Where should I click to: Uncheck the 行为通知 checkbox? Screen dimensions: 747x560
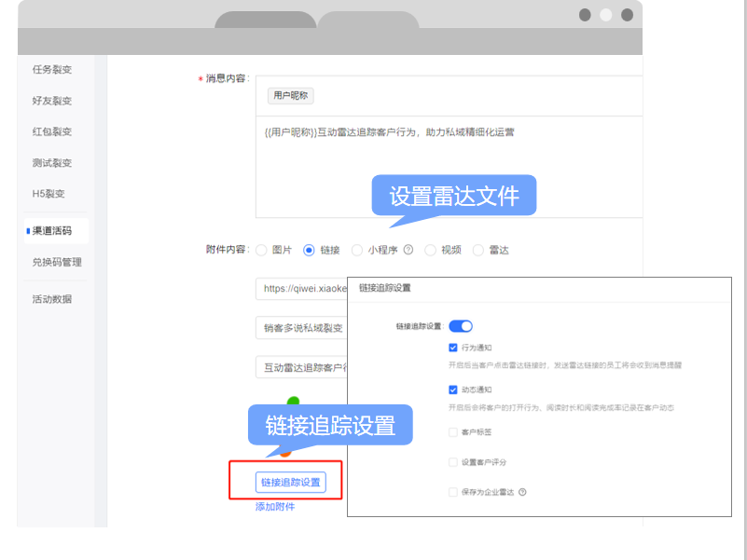[453, 348]
